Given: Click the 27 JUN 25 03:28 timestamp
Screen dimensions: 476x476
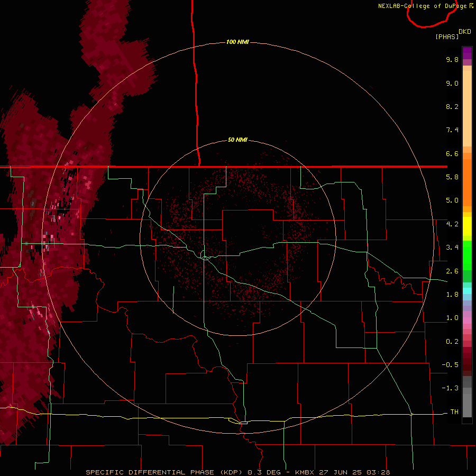Looking at the screenshot, I should [x=354, y=472].
